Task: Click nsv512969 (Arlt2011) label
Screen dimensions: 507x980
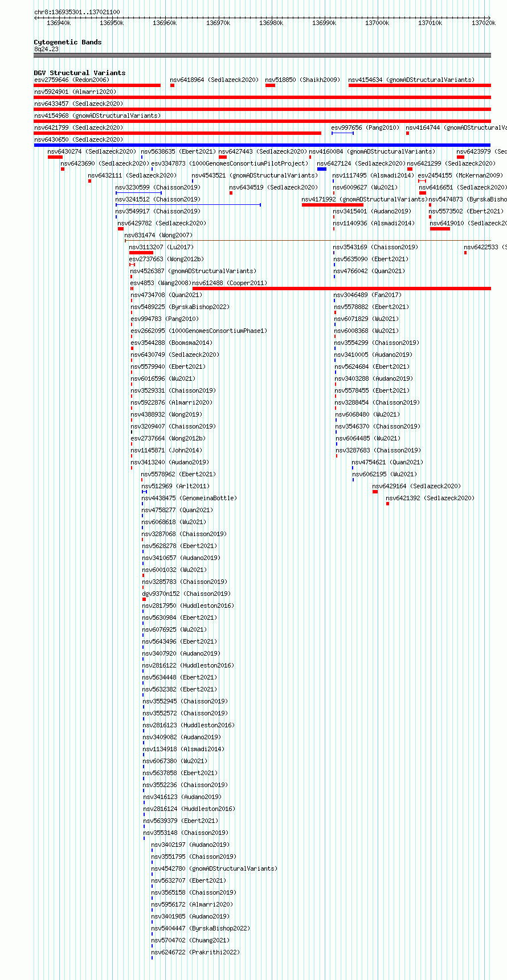Action: click(176, 487)
